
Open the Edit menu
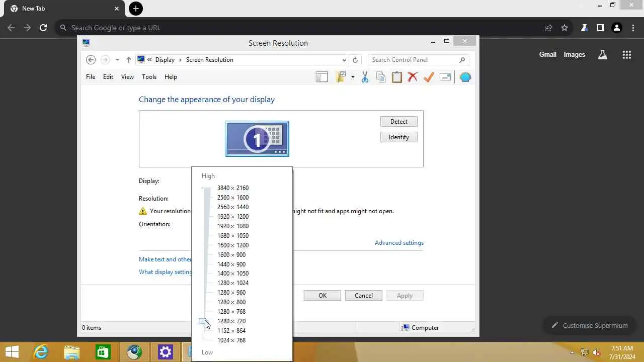pyautogui.click(x=108, y=77)
